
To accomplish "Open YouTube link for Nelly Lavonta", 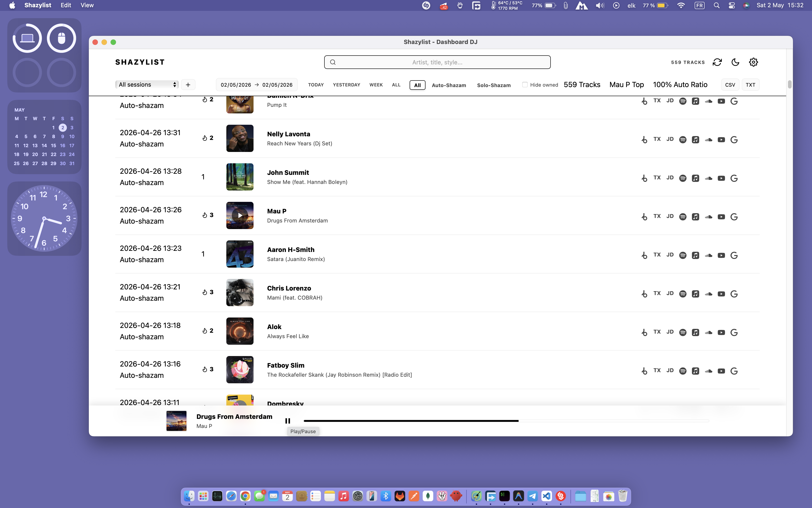I will point(721,140).
